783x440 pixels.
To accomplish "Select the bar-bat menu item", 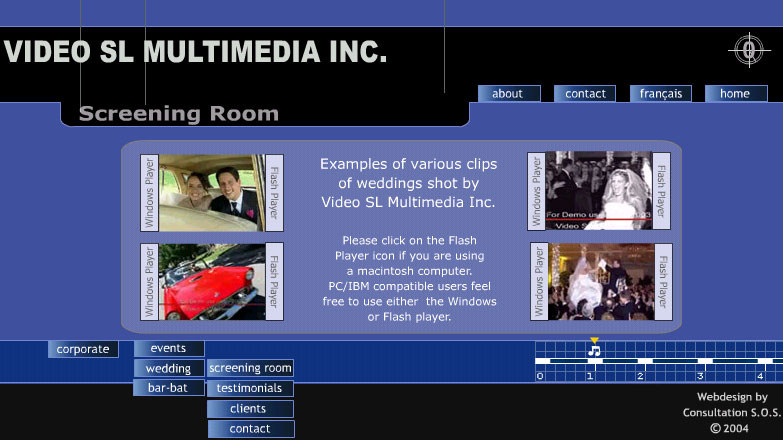I will [169, 388].
